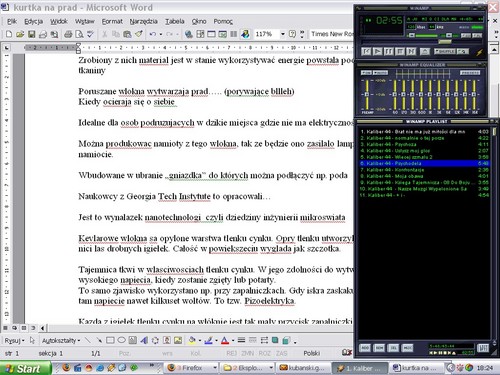Save the document using the floppy disk icon

coord(31,34)
